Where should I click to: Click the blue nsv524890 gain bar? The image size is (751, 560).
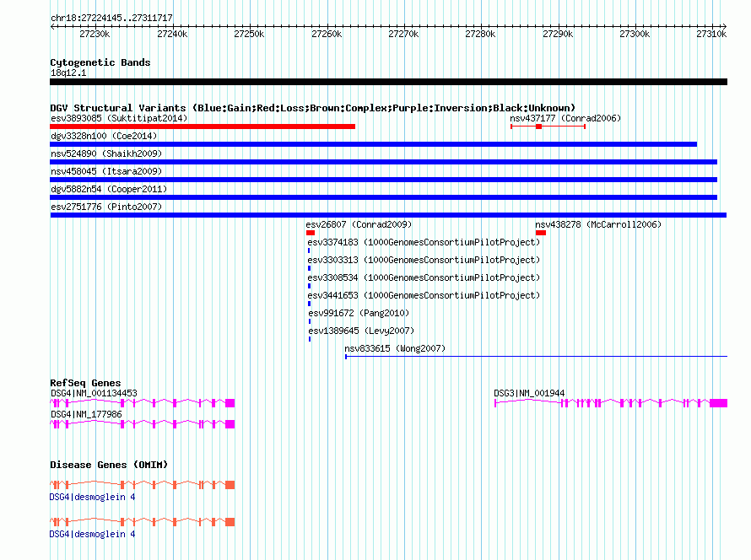[384, 162]
